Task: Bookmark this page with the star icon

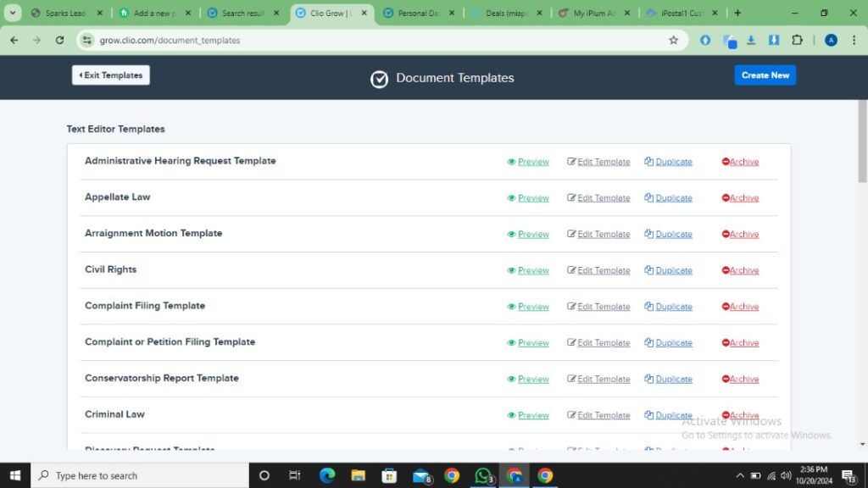Action: coord(674,40)
